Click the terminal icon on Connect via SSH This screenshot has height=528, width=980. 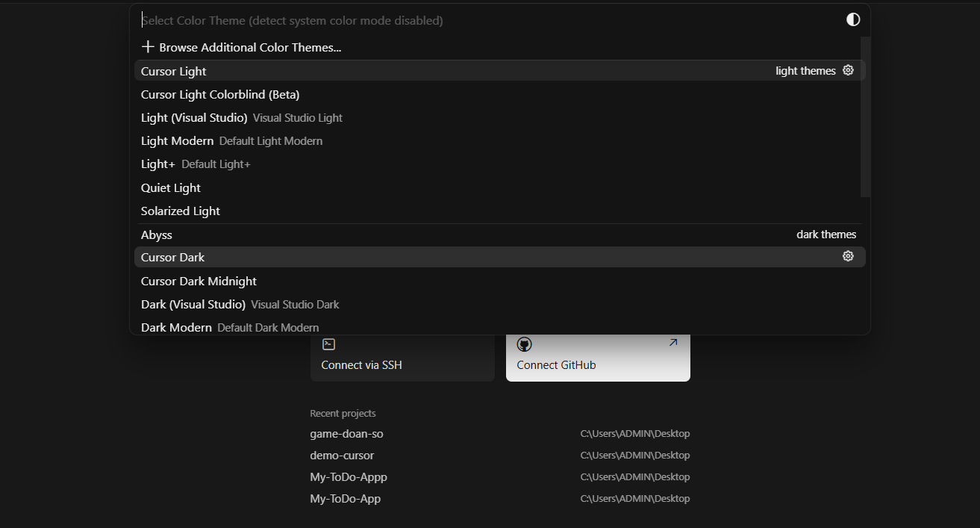tap(328, 344)
